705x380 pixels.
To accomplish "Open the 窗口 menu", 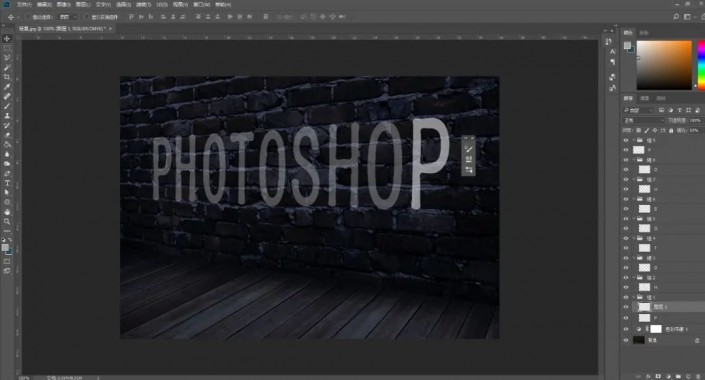I will point(201,4).
